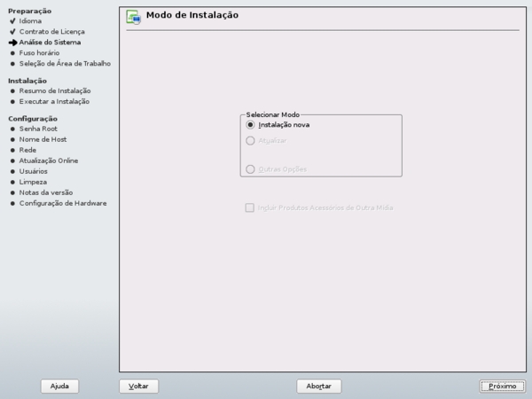
Task: Click the checkmark icon beside Idioma
Action: (12, 21)
